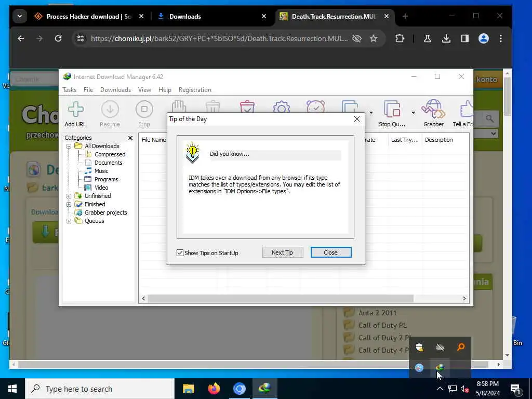Image resolution: width=532 pixels, height=399 pixels.
Task: Reload the page in Chrome
Action: pyautogui.click(x=58, y=38)
